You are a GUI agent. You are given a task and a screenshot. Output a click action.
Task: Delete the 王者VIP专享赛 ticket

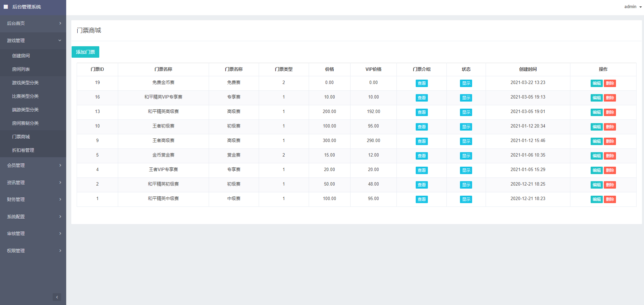coord(610,170)
